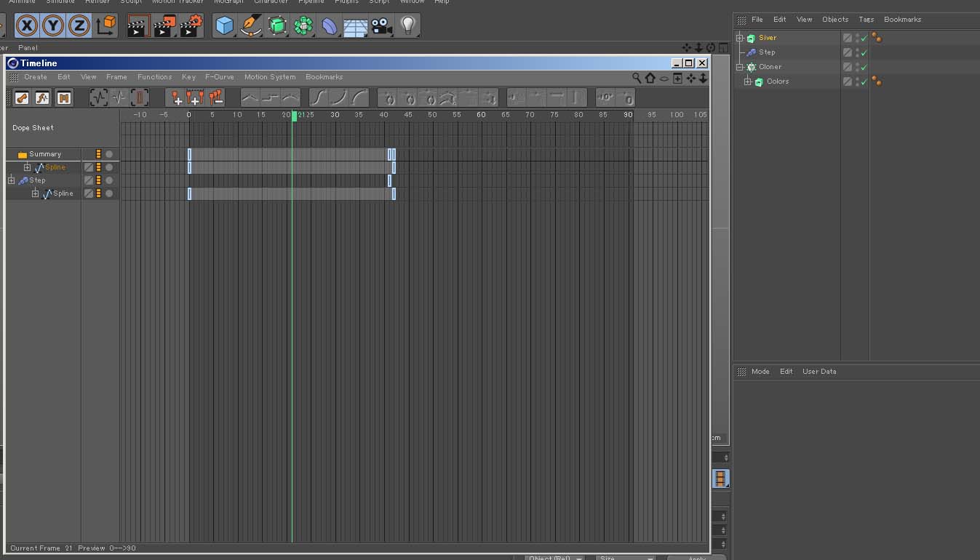Toggle Summary track solo dot in Timeline
This screenshot has height=560, width=980.
tap(109, 154)
